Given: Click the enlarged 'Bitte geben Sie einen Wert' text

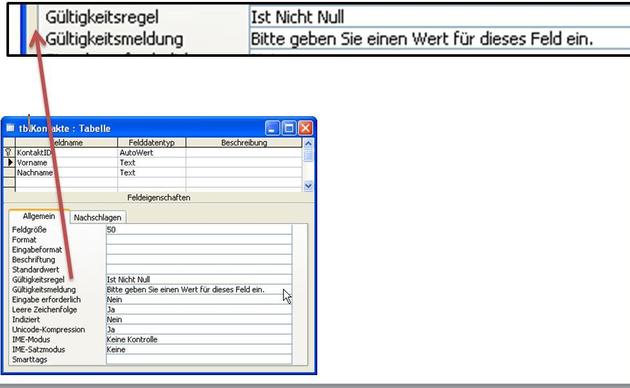Looking at the screenshot, I should click(422, 39).
